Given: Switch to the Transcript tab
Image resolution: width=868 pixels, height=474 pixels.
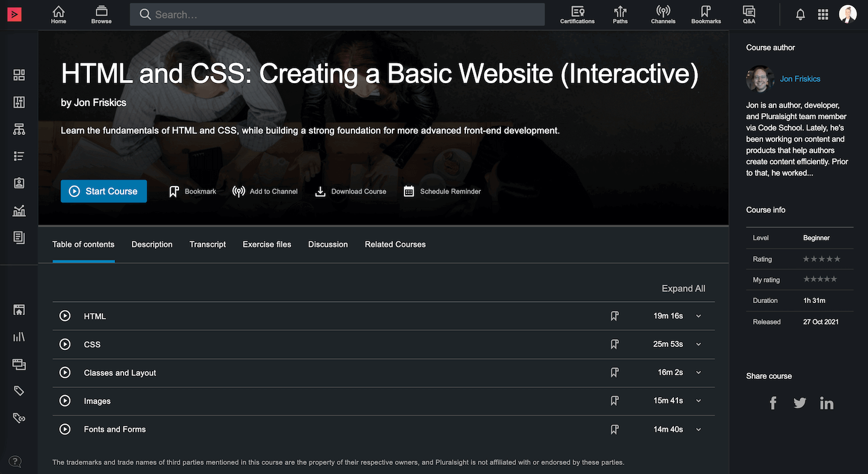Looking at the screenshot, I should (207, 244).
